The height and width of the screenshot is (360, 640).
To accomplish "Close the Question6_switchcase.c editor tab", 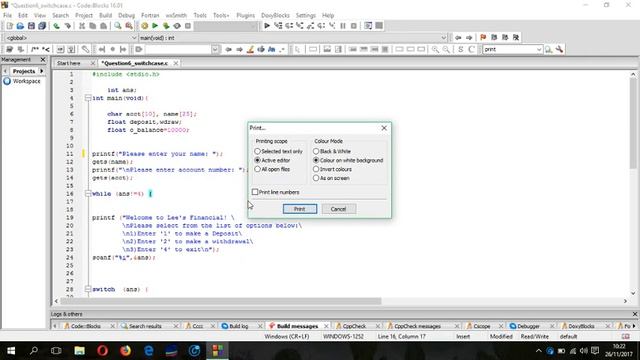I will pyautogui.click(x=176, y=63).
